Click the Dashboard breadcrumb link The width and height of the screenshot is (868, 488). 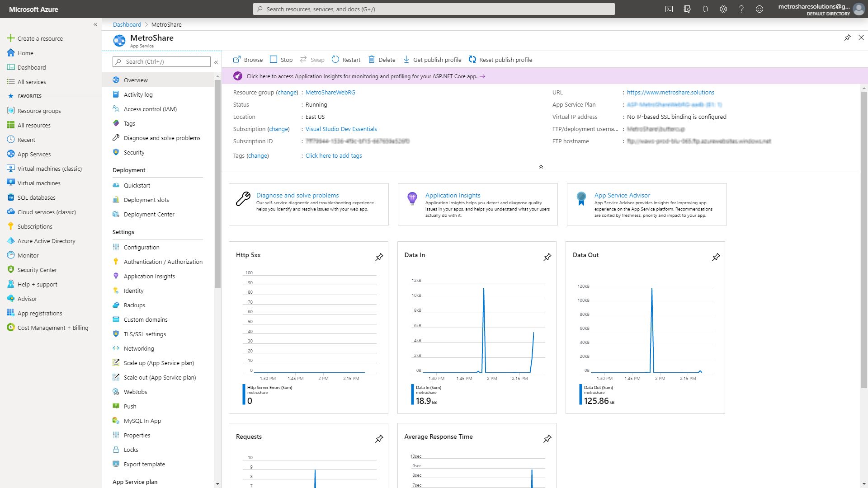tap(127, 24)
